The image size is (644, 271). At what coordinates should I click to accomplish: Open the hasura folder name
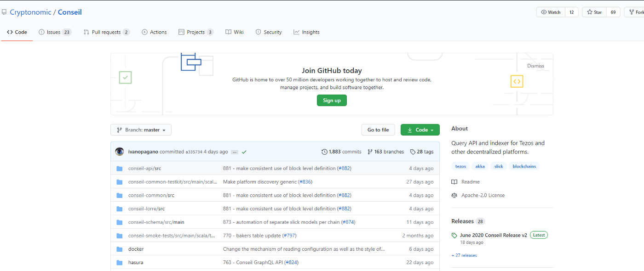tap(136, 263)
